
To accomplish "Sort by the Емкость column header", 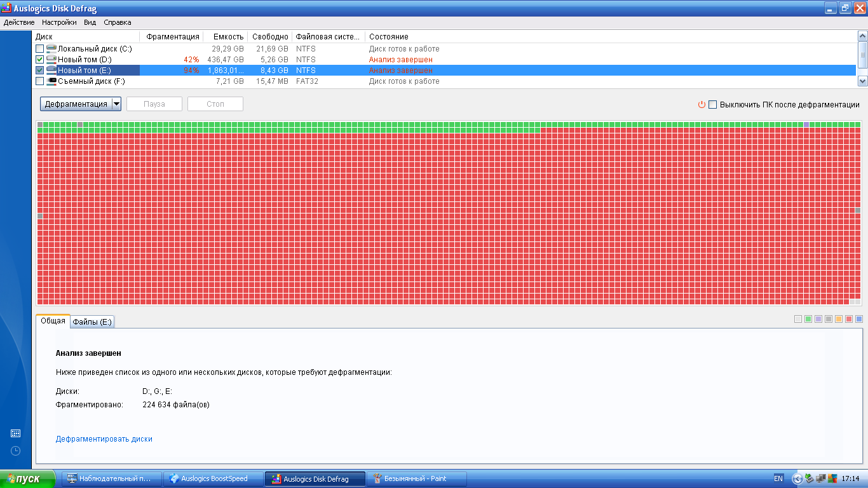I will pyautogui.click(x=226, y=37).
